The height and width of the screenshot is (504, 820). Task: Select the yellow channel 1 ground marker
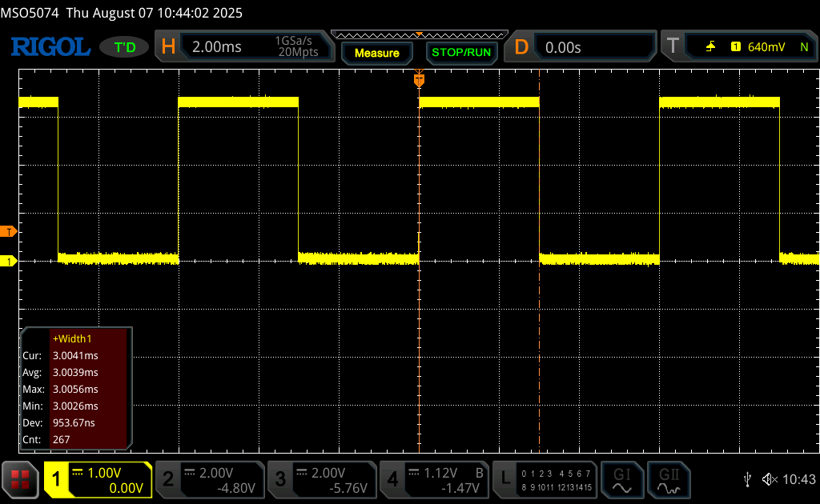8,261
